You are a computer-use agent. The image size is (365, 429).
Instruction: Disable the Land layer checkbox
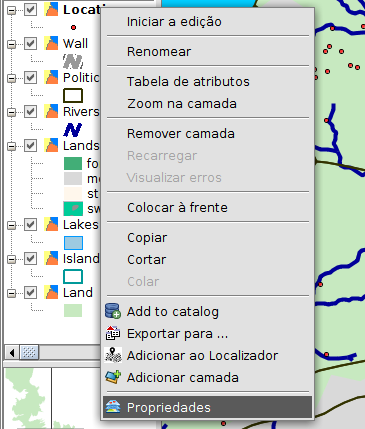pyautogui.click(x=31, y=292)
